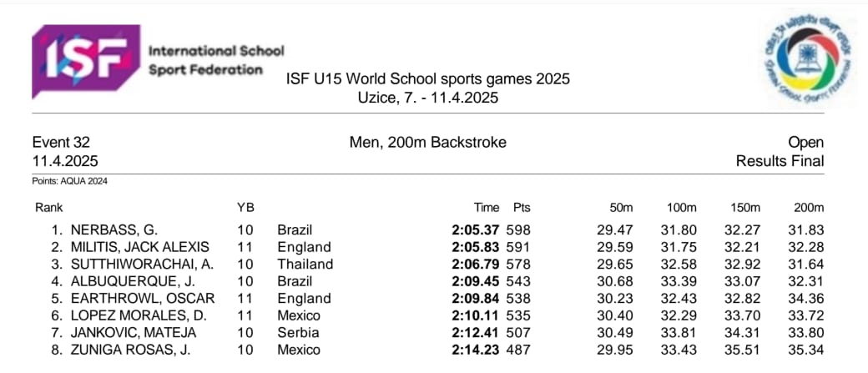The height and width of the screenshot is (373, 868).
Task: Click the Pts column header
Action: tap(522, 208)
